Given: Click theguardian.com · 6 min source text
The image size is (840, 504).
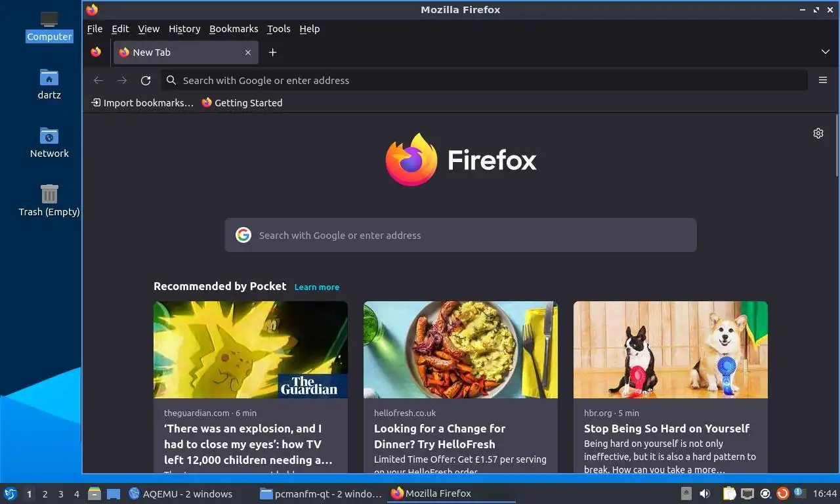Looking at the screenshot, I should click(x=210, y=413).
